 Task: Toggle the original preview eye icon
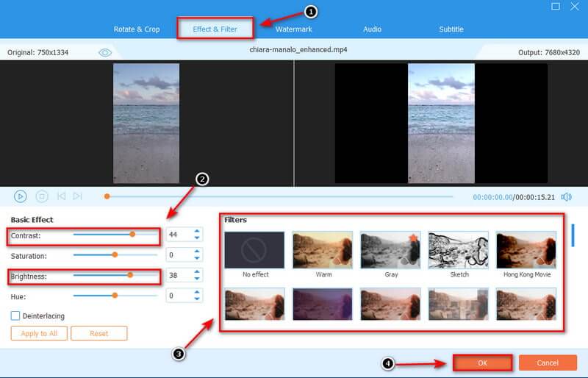[x=105, y=52]
